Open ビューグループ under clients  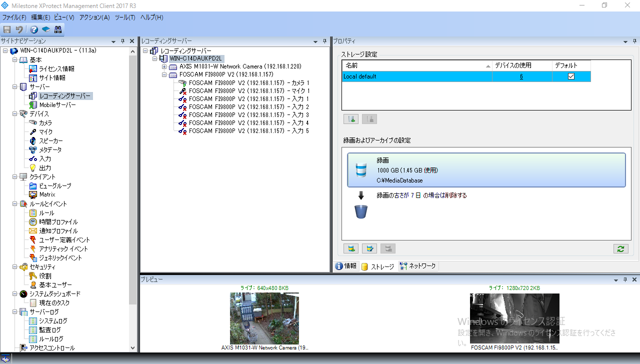55,186
